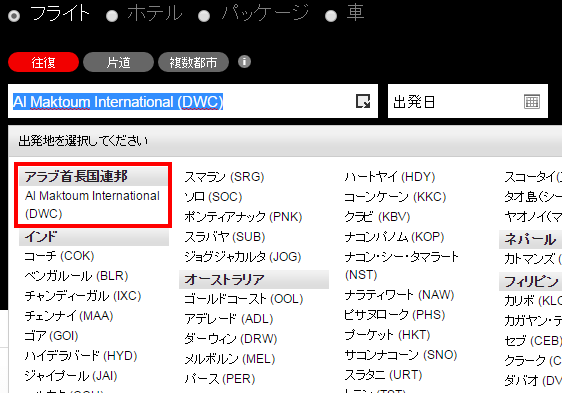Select ソロ (SOC)
562x393 pixels.
pyautogui.click(x=213, y=197)
